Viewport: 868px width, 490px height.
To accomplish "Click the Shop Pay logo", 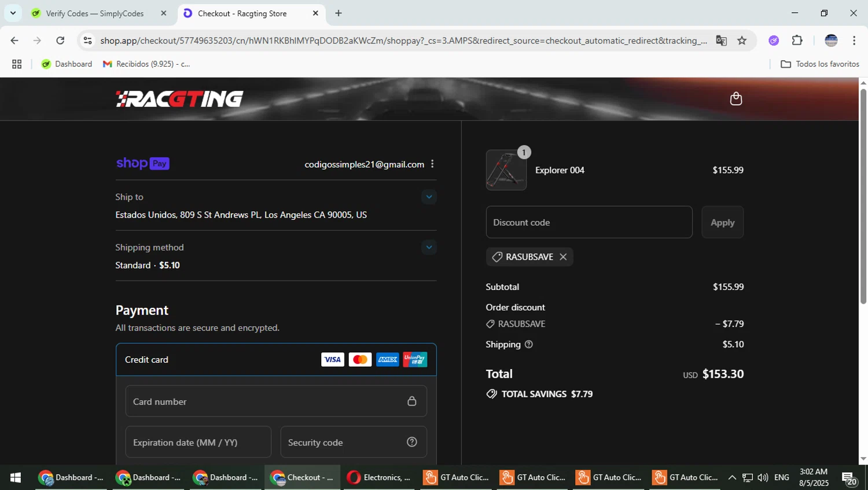I will (142, 164).
